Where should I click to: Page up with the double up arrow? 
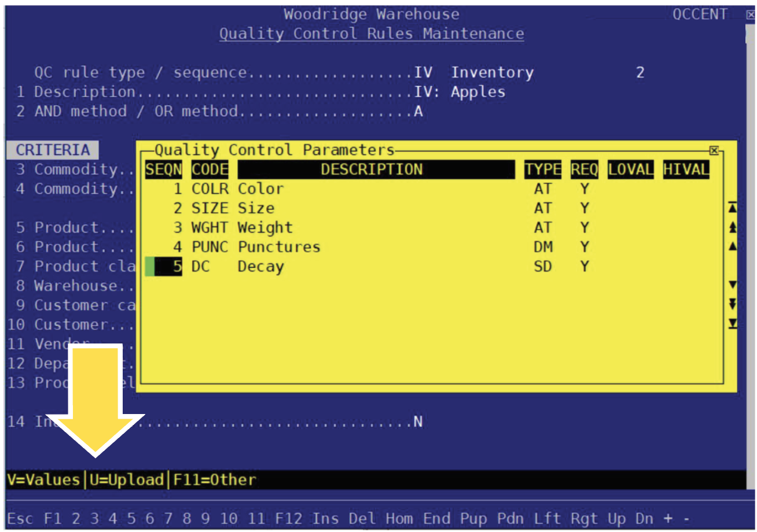pyautogui.click(x=733, y=227)
